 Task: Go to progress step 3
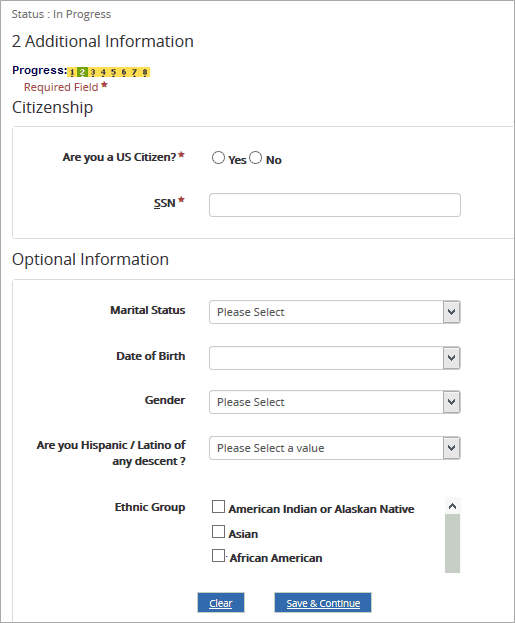(x=93, y=72)
